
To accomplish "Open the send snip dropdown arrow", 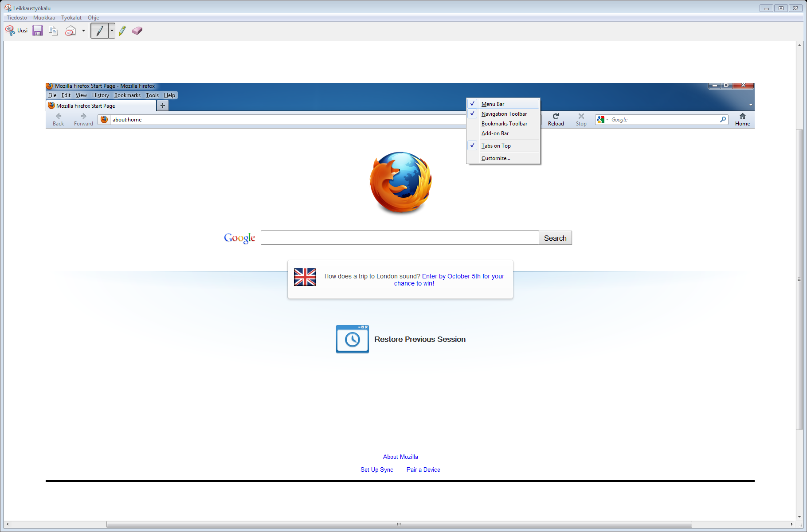I will pos(83,31).
